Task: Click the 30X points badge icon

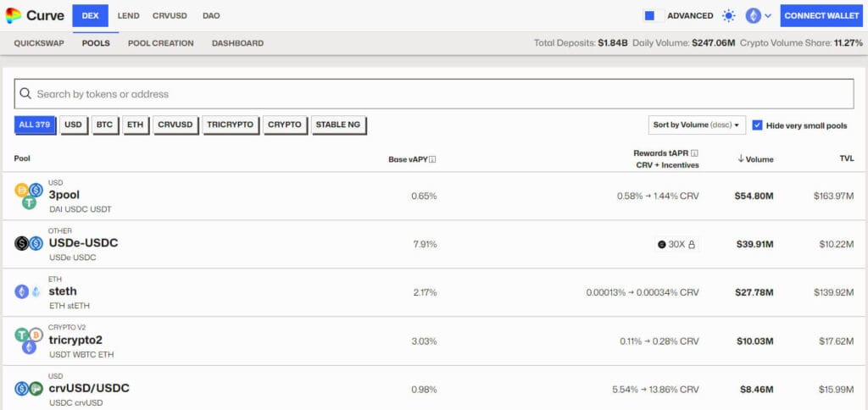Action: coord(661,244)
